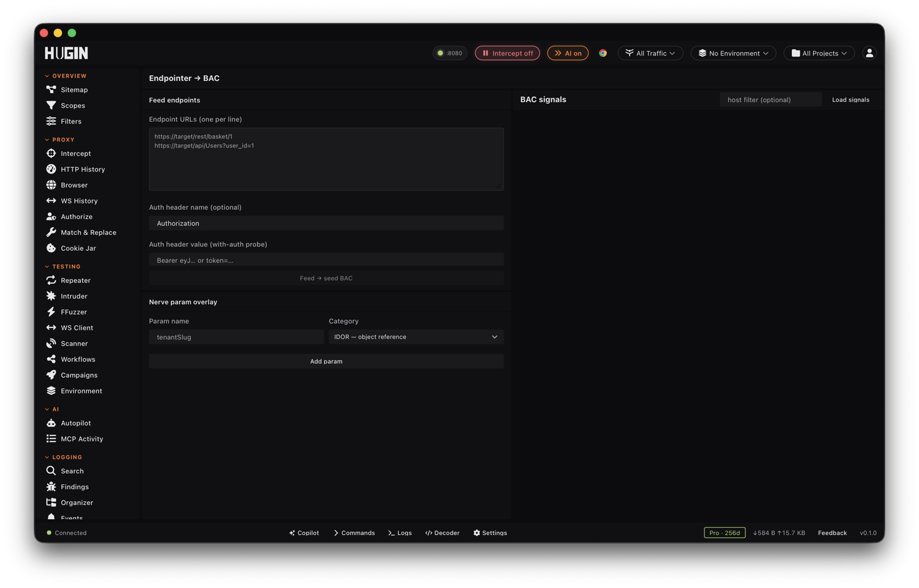Open the FFuzzer lightning icon
This screenshot has width=919, height=588.
point(51,312)
